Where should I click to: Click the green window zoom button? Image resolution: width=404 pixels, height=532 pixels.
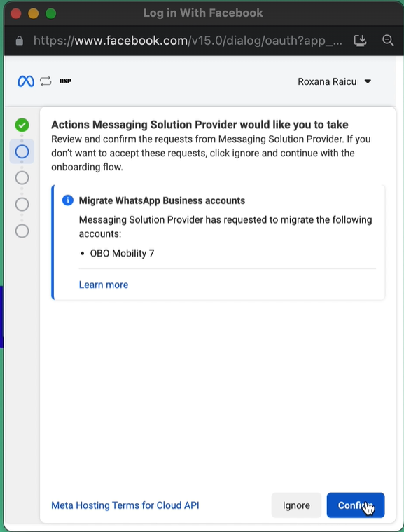(51, 13)
